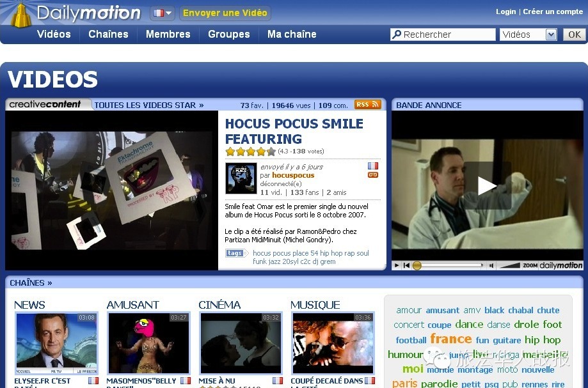Open the CHAÎNES » section link

pyautogui.click(x=31, y=283)
